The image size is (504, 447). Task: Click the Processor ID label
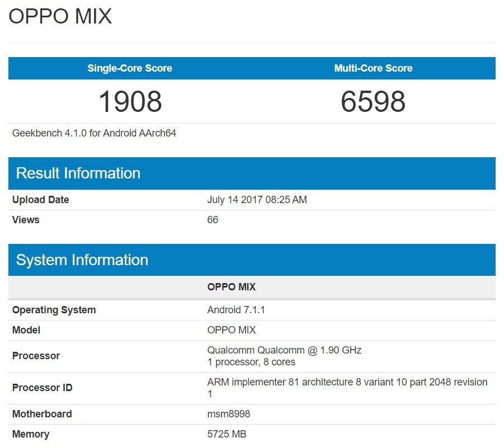pyautogui.click(x=42, y=388)
